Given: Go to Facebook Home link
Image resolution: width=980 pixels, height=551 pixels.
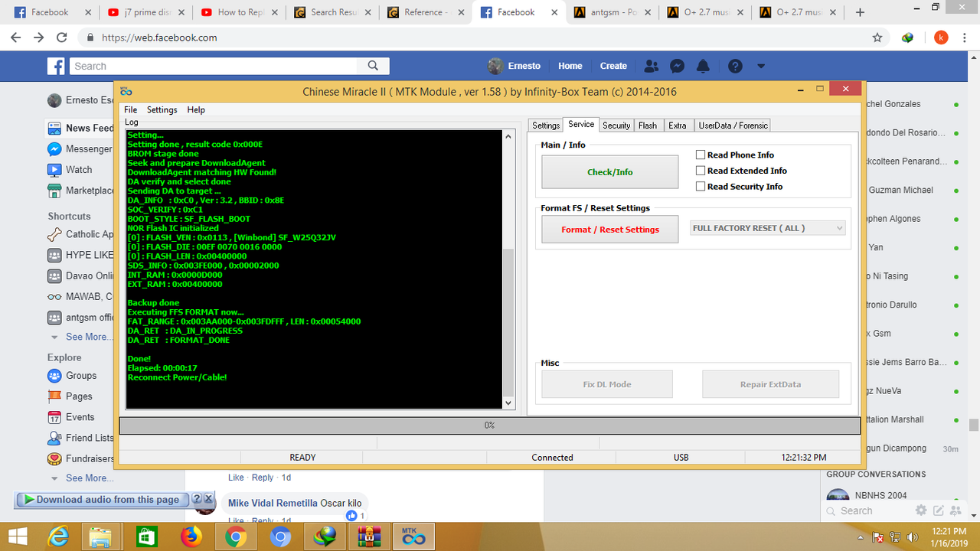Looking at the screenshot, I should [x=570, y=66].
